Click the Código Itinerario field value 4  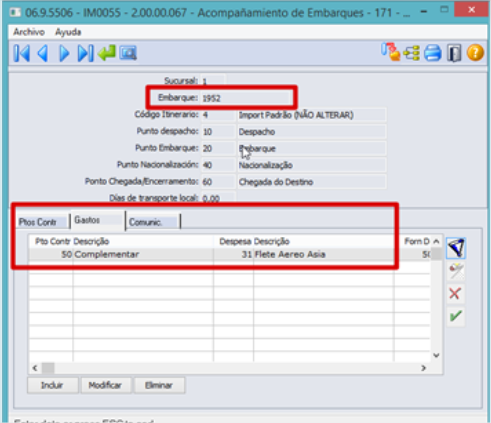tap(218, 115)
